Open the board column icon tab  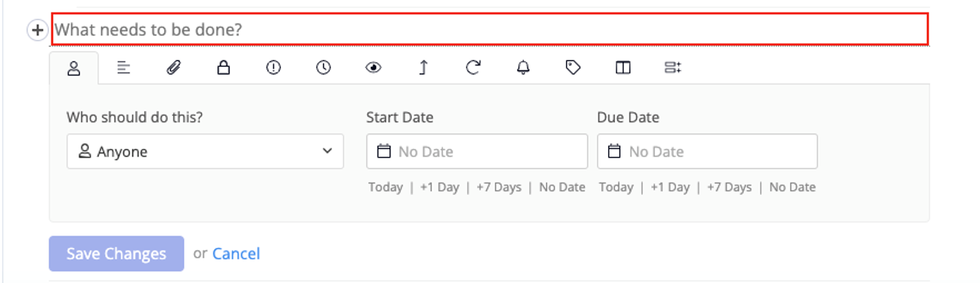tap(623, 68)
